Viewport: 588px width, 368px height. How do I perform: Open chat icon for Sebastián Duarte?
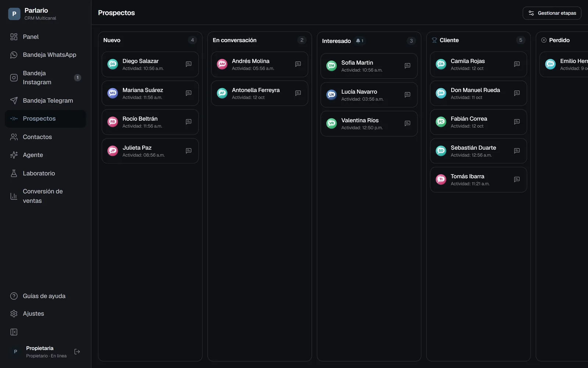pos(517,151)
